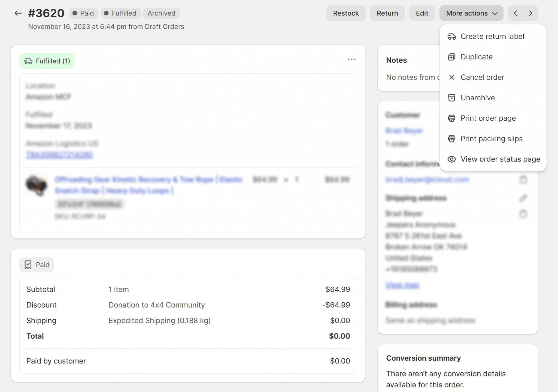Expand the More actions dropdown

point(471,13)
